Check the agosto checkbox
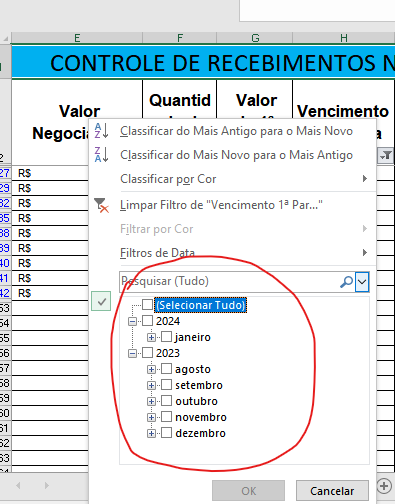This screenshot has height=504, width=395. pos(166,369)
